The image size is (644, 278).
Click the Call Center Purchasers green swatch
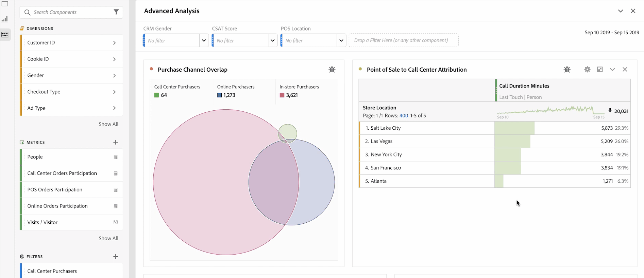pos(157,95)
